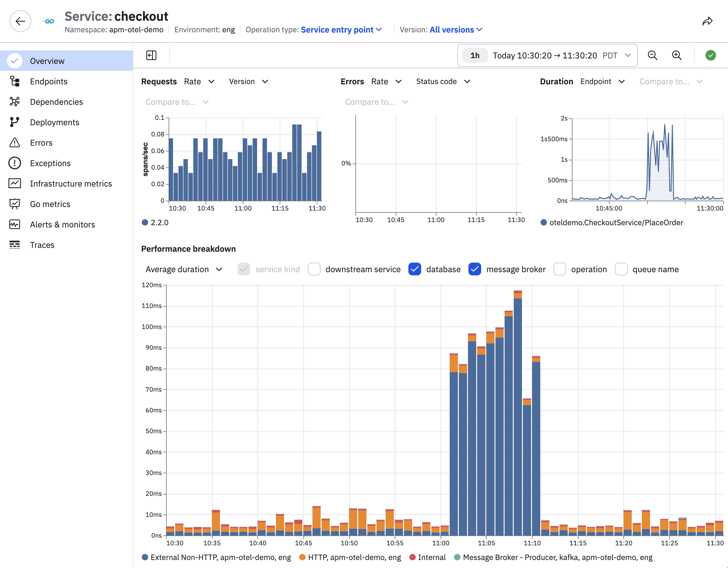Click the green status check icon
The width and height of the screenshot is (728, 568).
(710, 55)
